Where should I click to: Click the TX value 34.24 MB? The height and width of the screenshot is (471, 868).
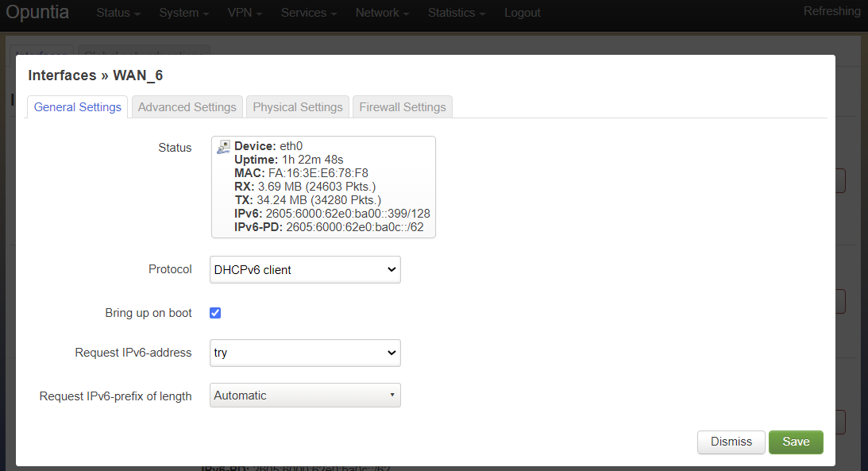point(282,200)
